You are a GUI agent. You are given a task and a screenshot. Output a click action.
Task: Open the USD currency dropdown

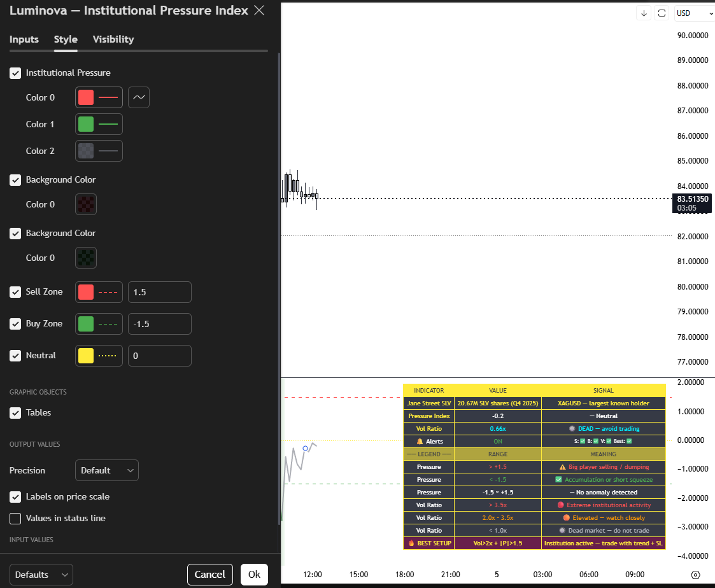(x=694, y=13)
